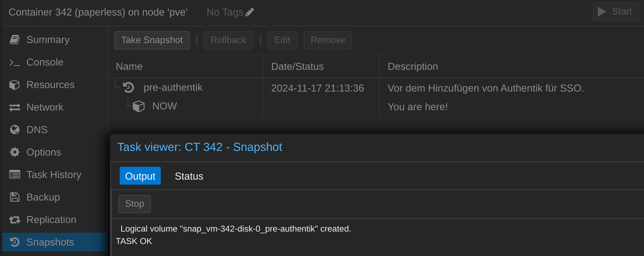The image size is (644, 256).
Task: Click the Rollback button
Action: pyautogui.click(x=228, y=40)
